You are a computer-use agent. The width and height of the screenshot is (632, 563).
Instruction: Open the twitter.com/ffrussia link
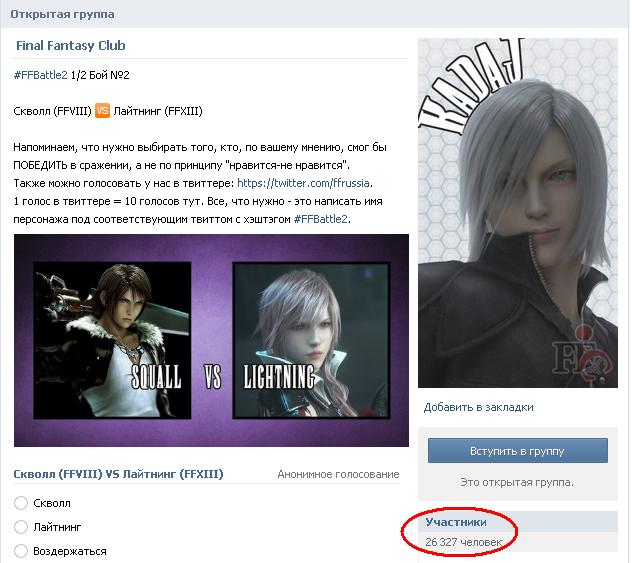[x=303, y=183]
